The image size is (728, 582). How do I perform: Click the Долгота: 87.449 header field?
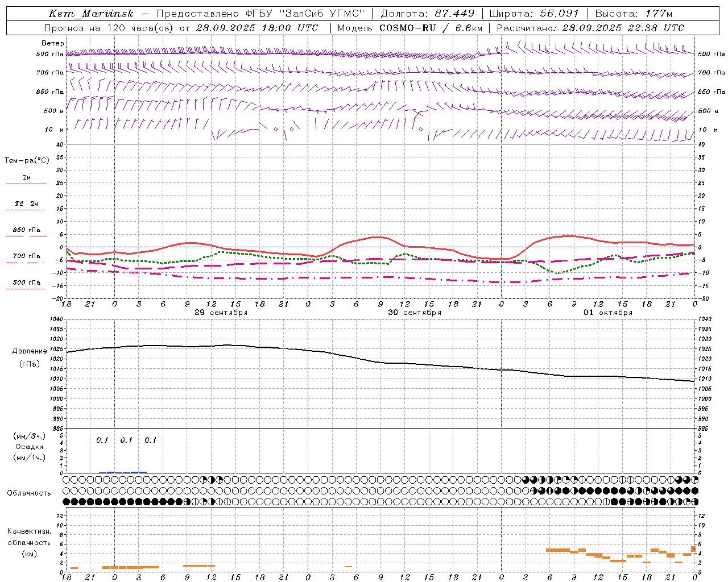point(427,14)
